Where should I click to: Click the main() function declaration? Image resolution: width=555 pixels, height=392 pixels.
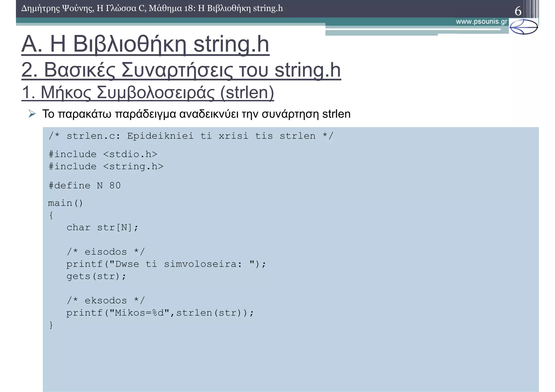click(x=65, y=203)
